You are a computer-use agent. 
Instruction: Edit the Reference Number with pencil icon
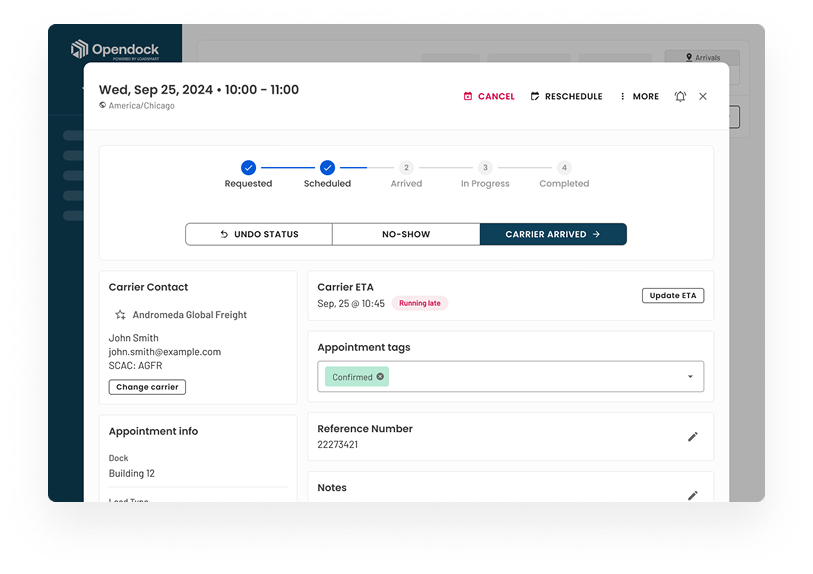[x=692, y=437]
